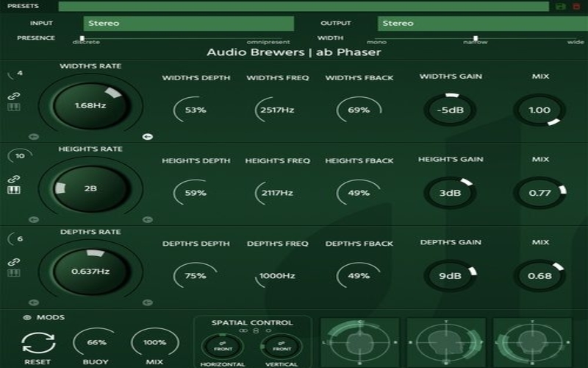The width and height of the screenshot is (588, 368).
Task: Click the Mix 0.77 knob in Height row
Action: coord(539,193)
